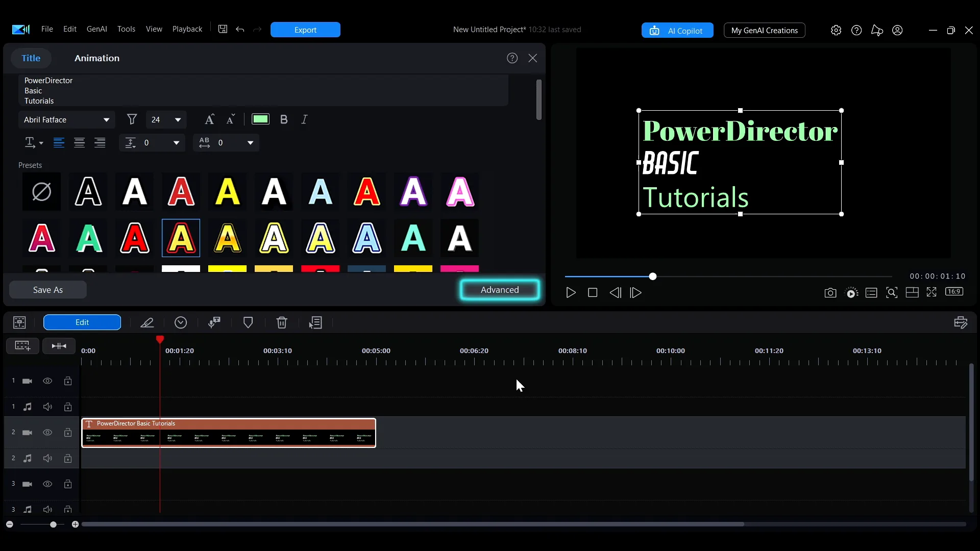This screenshot has width=980, height=551.
Task: Increase the font size
Action: pos(209,119)
